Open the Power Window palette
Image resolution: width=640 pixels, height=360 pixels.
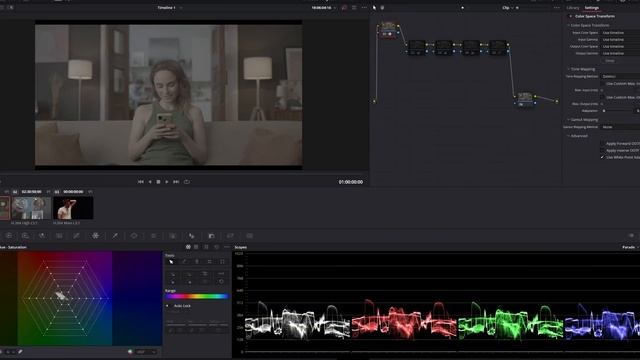[134, 236]
